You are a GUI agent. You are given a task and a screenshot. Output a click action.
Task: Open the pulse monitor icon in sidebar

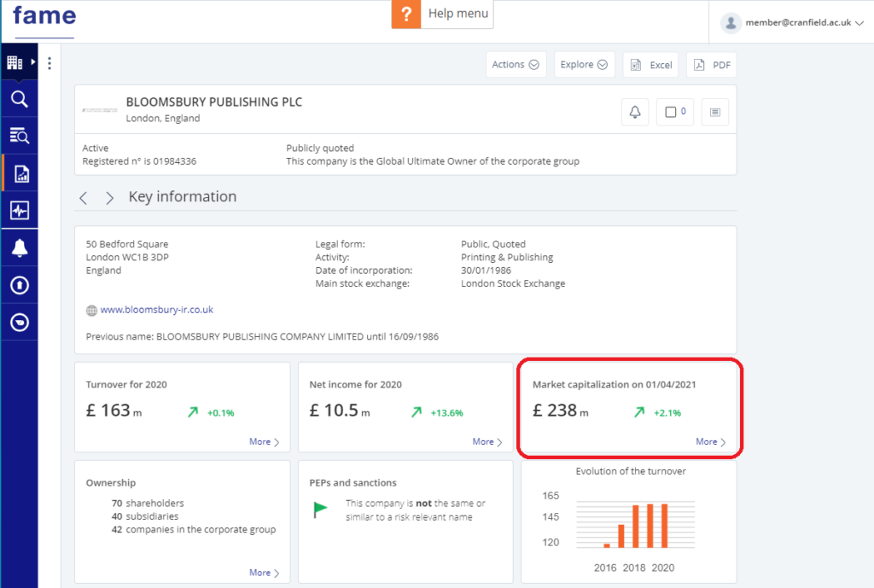19,211
